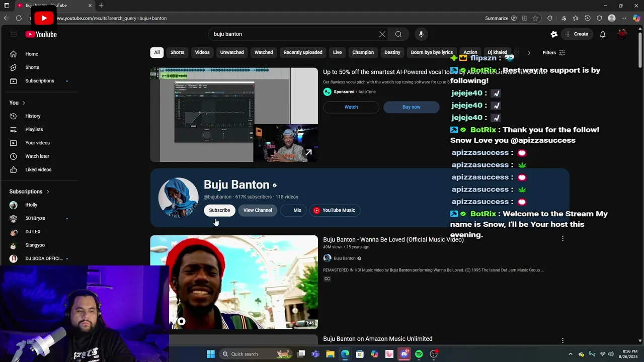Viewport: 644px width, 362px height.
Task: Open File Explorer from the taskbar
Action: click(x=330, y=354)
